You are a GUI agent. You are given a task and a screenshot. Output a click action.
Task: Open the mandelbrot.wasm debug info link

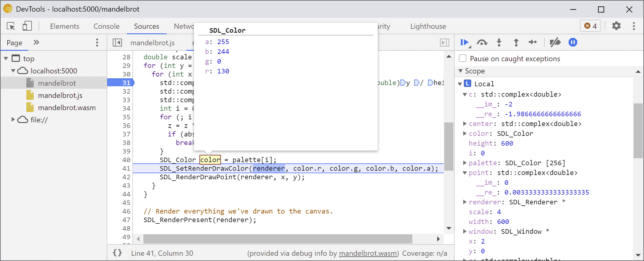[x=368, y=253]
